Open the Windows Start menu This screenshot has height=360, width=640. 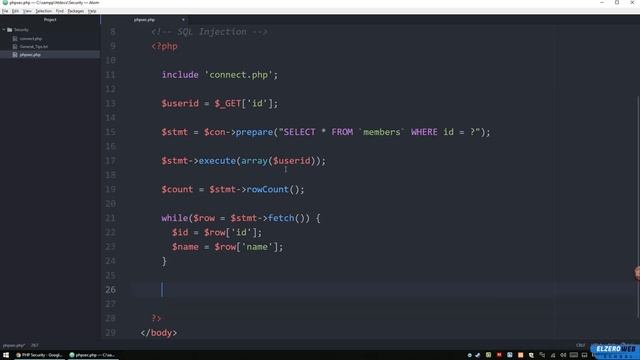tap(6, 355)
